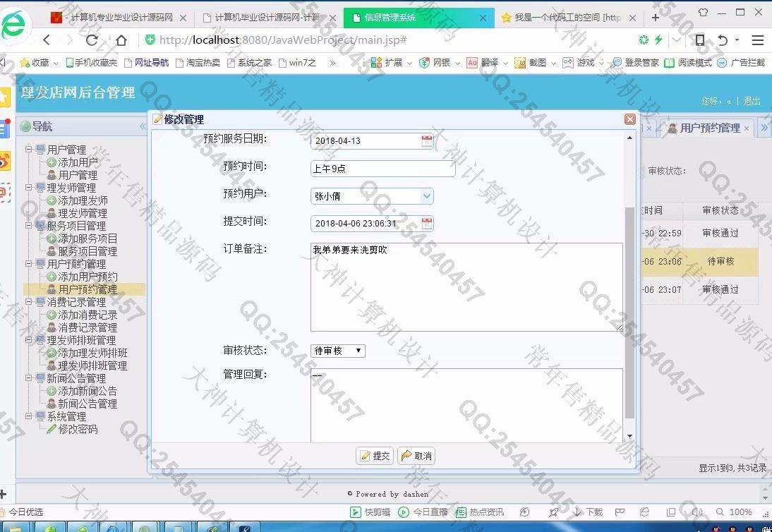
Task: Click into the 管理回复 textarea
Action: [466, 406]
